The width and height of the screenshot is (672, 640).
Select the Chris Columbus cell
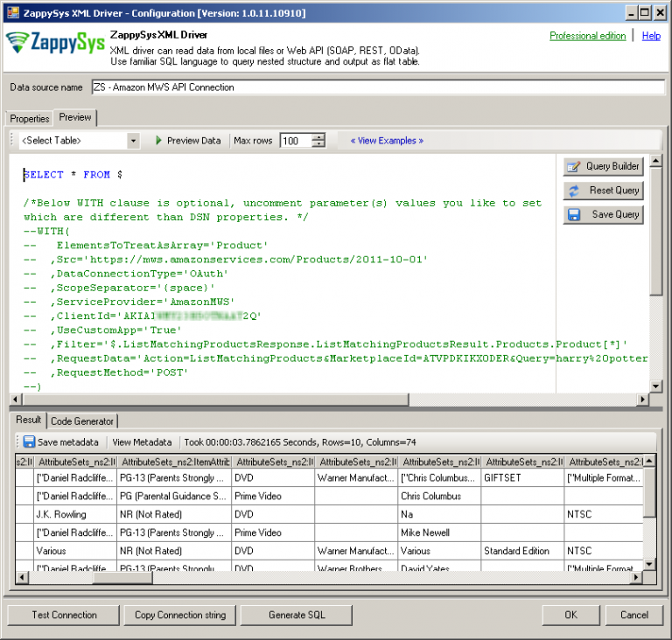pyautogui.click(x=439, y=496)
